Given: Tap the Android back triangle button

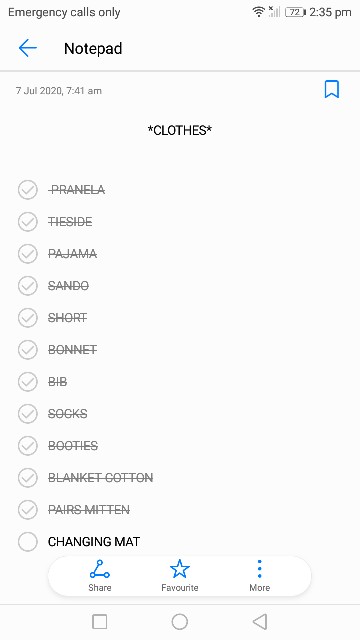Looking at the screenshot, I should click(x=260, y=622).
